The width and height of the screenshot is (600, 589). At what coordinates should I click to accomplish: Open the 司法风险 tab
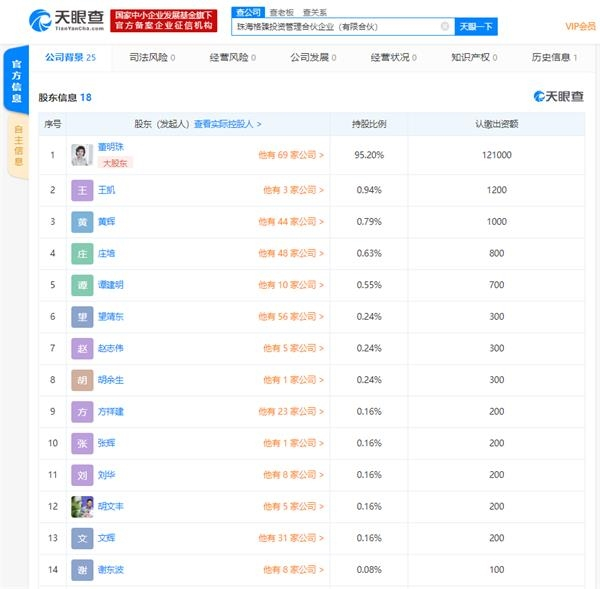(152, 58)
